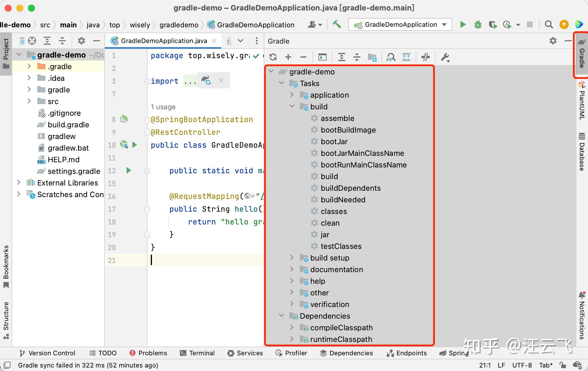
Task: Select GradleDemoApplication.java editor tab
Action: pos(164,41)
